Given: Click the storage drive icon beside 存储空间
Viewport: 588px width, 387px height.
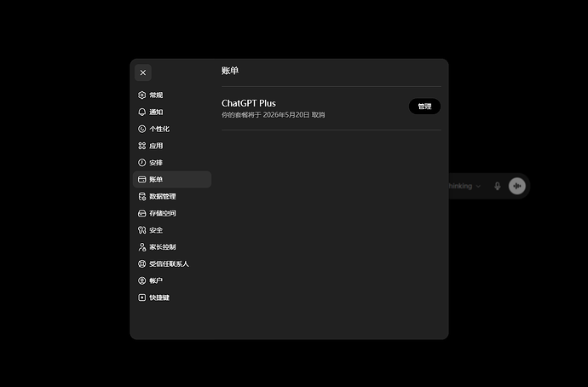Looking at the screenshot, I should click(141, 213).
